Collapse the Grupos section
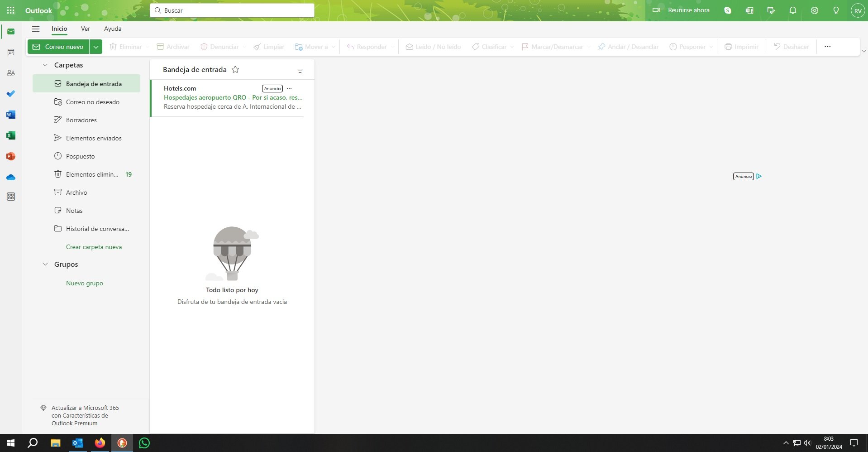The height and width of the screenshot is (452, 868). point(45,264)
